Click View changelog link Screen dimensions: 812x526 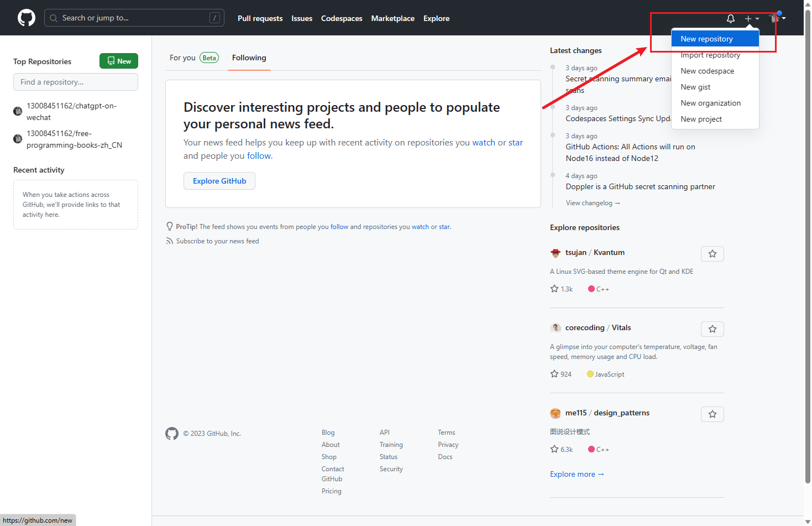593,203
